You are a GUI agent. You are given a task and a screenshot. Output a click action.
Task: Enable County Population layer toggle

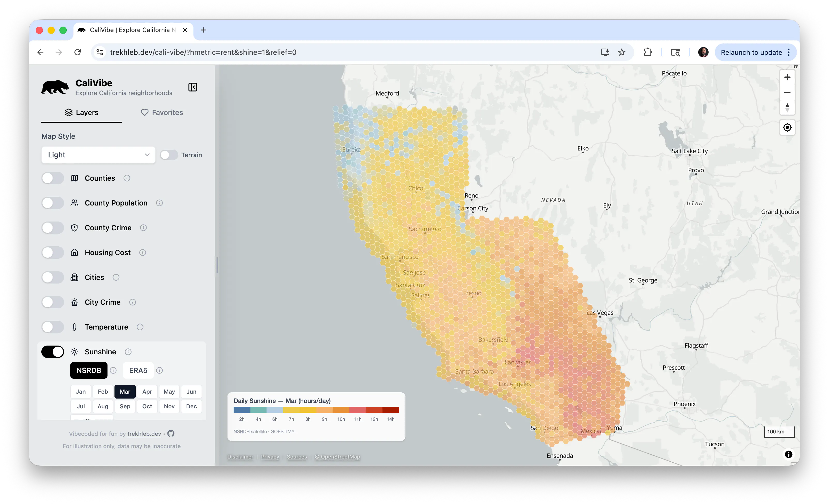coord(52,203)
